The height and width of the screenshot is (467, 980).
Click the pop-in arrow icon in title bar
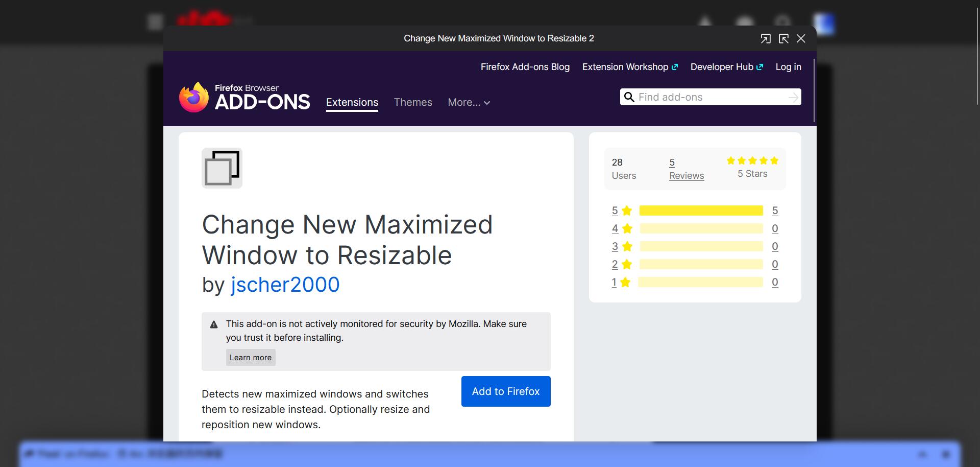point(783,39)
